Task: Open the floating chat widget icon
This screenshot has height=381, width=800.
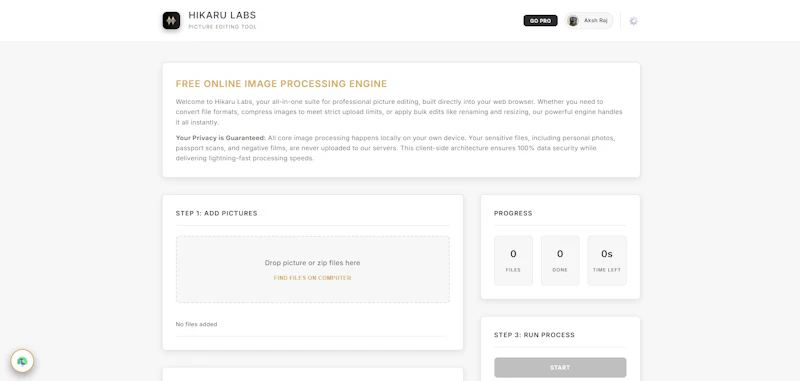Action: point(22,361)
